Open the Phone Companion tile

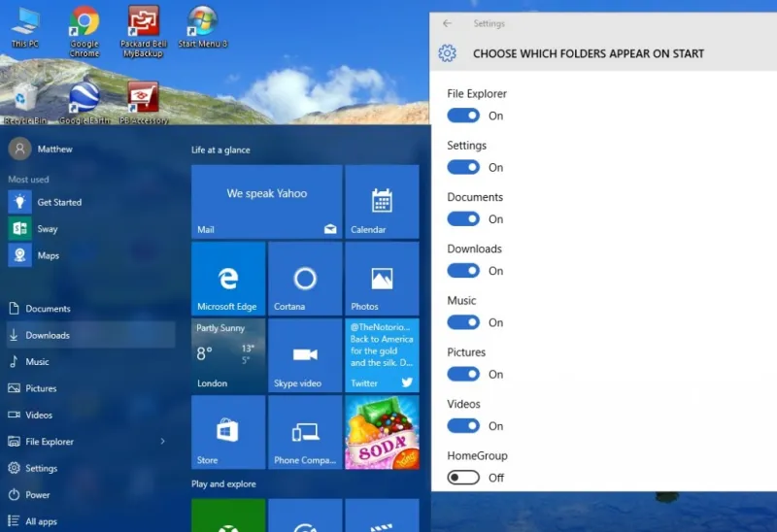pyautogui.click(x=305, y=432)
